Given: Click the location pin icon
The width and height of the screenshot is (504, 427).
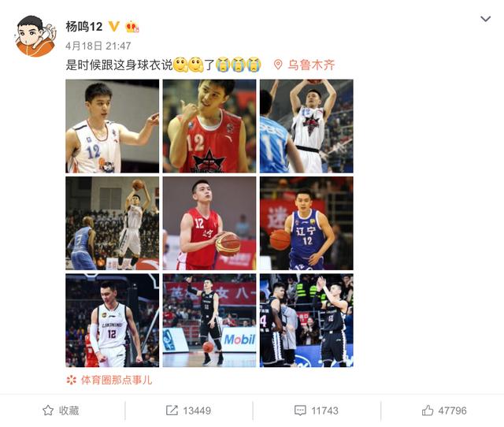Looking at the screenshot, I should 278,65.
